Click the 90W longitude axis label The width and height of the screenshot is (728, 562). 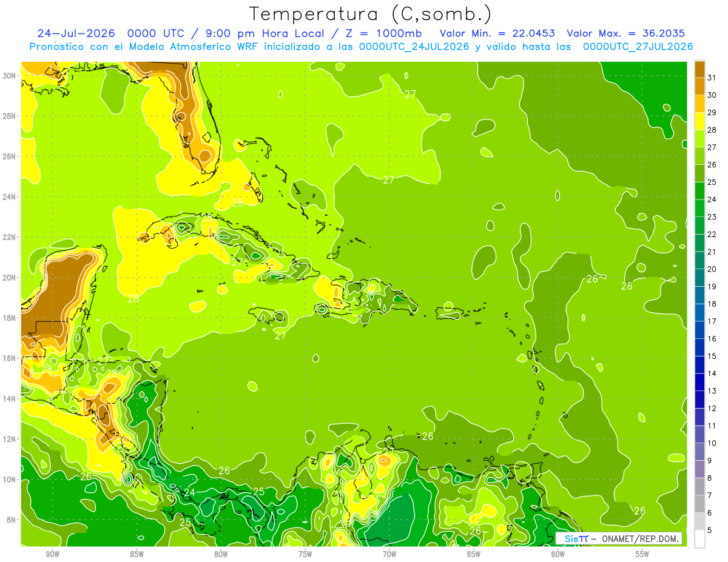52,555
